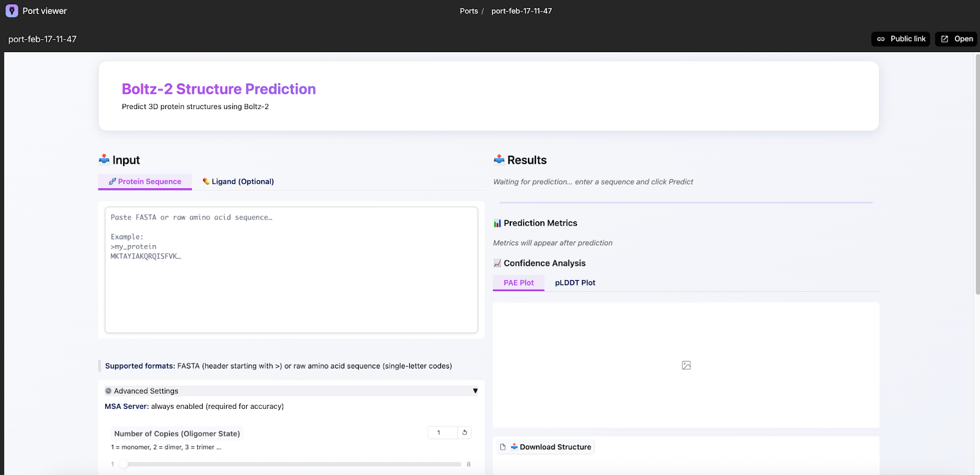Image resolution: width=980 pixels, height=475 pixels.
Task: Click the Number of Copies number field
Action: (443, 433)
